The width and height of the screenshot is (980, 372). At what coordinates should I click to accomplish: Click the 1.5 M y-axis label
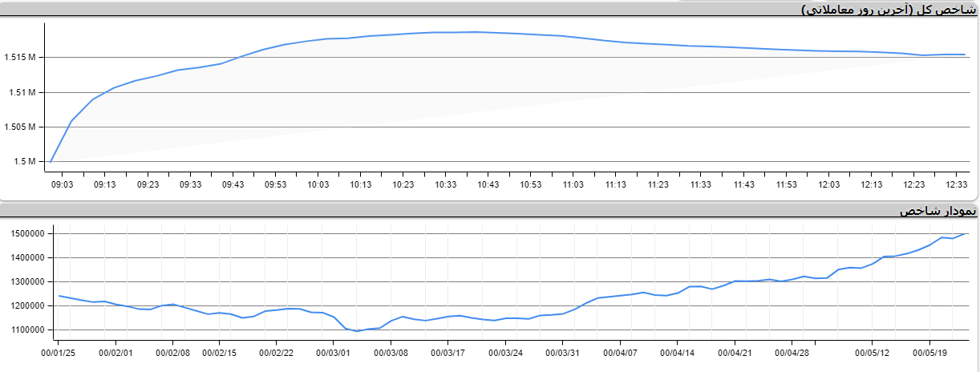25,162
